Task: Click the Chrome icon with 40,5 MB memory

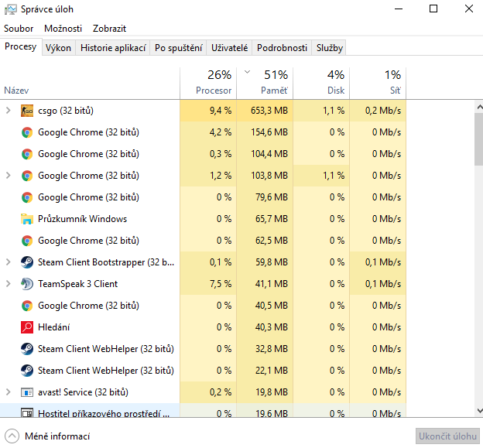Action: (27, 306)
